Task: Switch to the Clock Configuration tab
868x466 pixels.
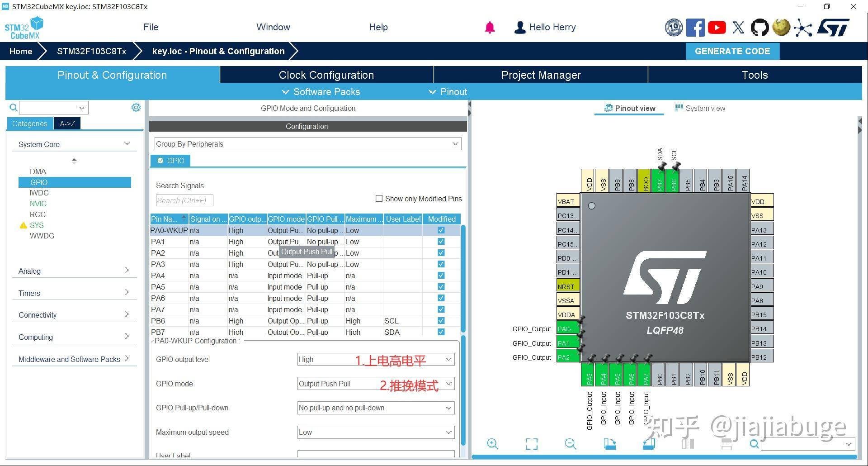Action: tap(326, 75)
